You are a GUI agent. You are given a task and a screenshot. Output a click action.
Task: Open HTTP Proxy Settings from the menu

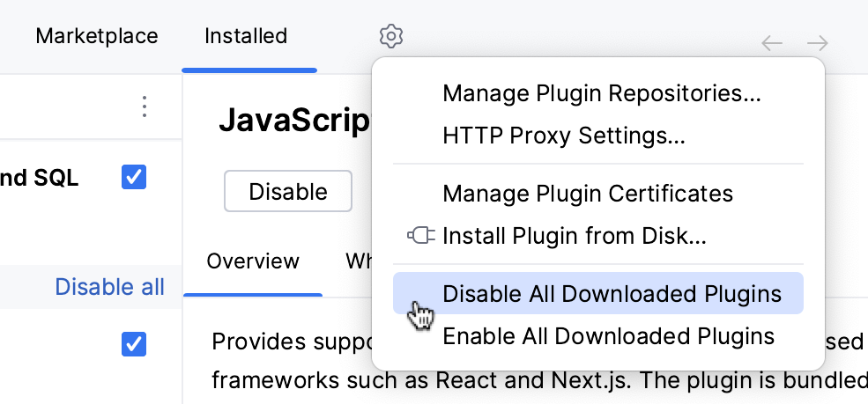[564, 136]
